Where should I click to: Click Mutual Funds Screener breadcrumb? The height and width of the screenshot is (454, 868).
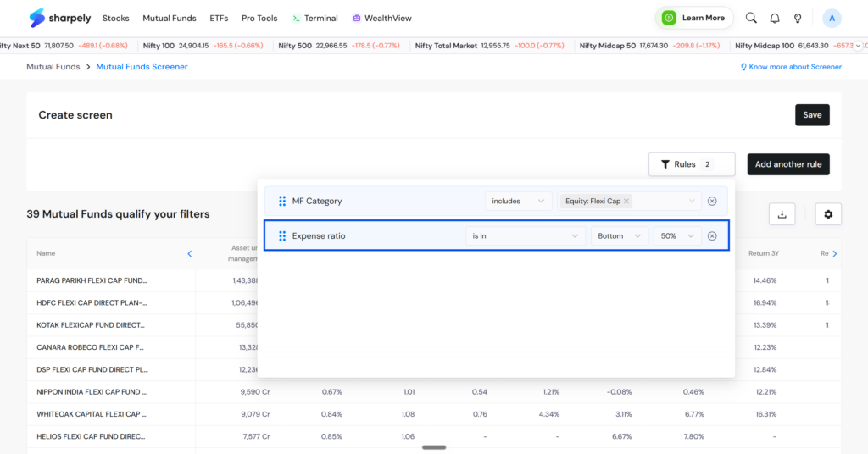coord(142,67)
